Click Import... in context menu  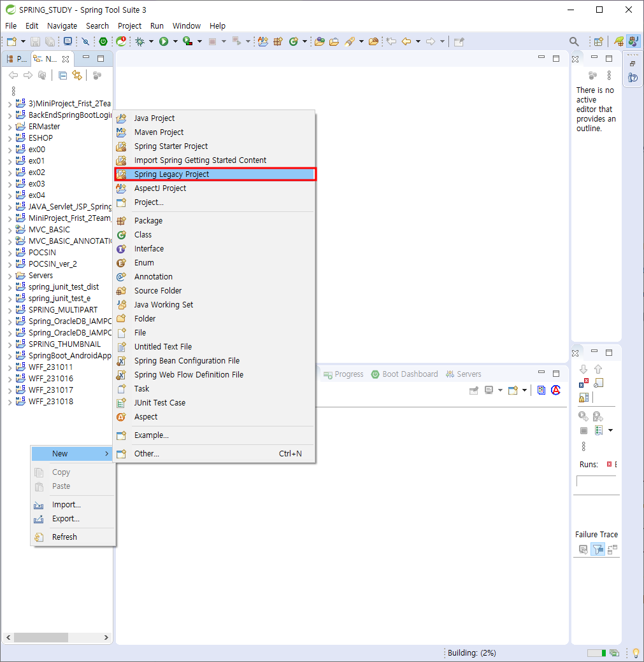(73, 505)
